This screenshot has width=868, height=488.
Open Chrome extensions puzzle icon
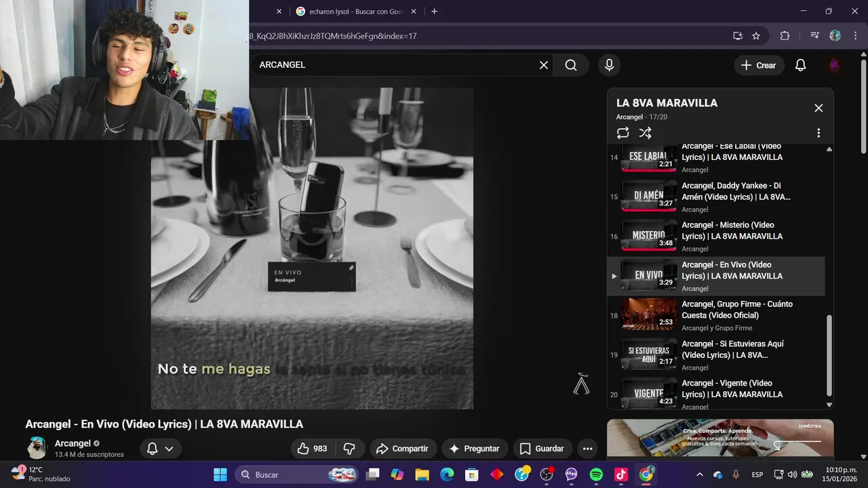click(785, 36)
